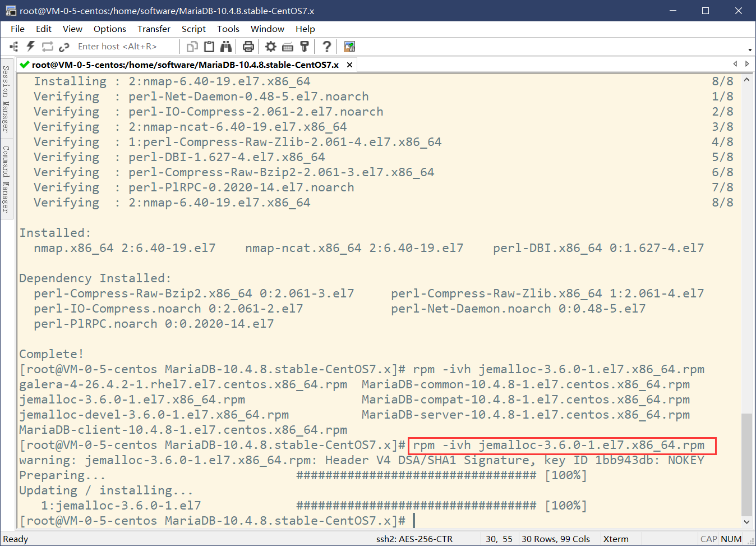Select the root@VM-0-5-centos session tab
Screen dimensions: 756x546
click(185, 65)
